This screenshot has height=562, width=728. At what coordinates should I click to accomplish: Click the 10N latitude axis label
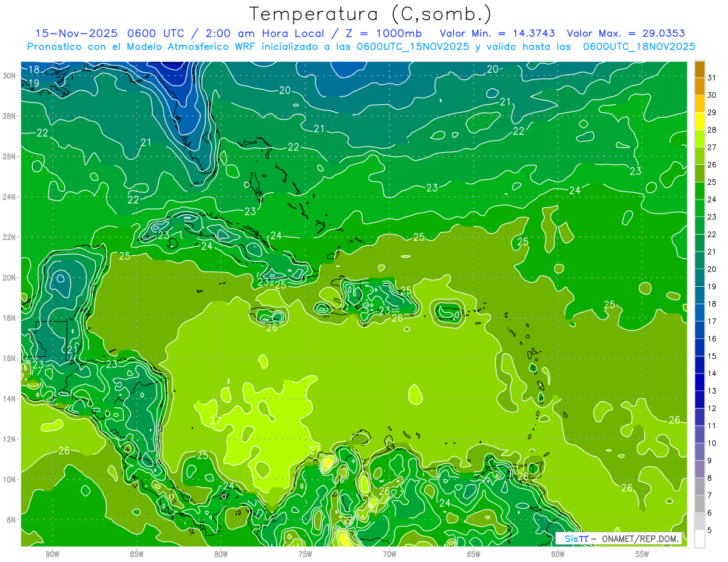click(8, 480)
